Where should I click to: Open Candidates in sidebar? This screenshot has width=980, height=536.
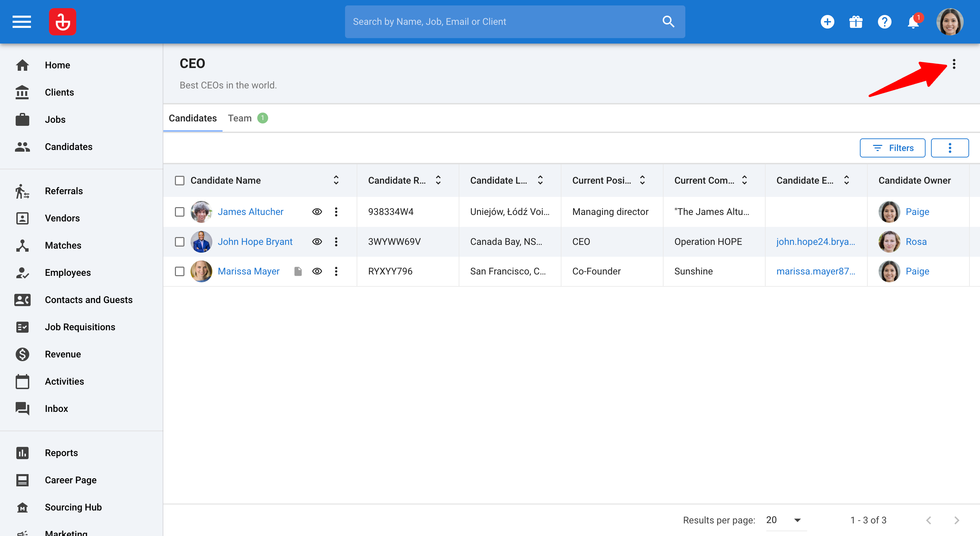(68, 147)
